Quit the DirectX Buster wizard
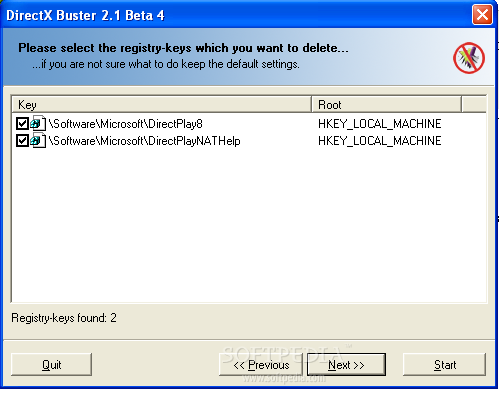The height and width of the screenshot is (396, 499). tap(51, 365)
